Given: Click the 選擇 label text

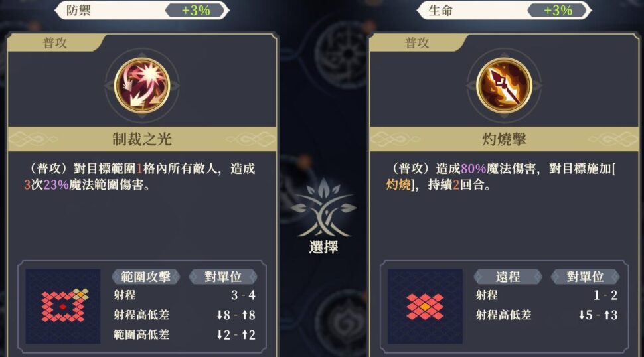Looking at the screenshot, I should (x=323, y=248).
